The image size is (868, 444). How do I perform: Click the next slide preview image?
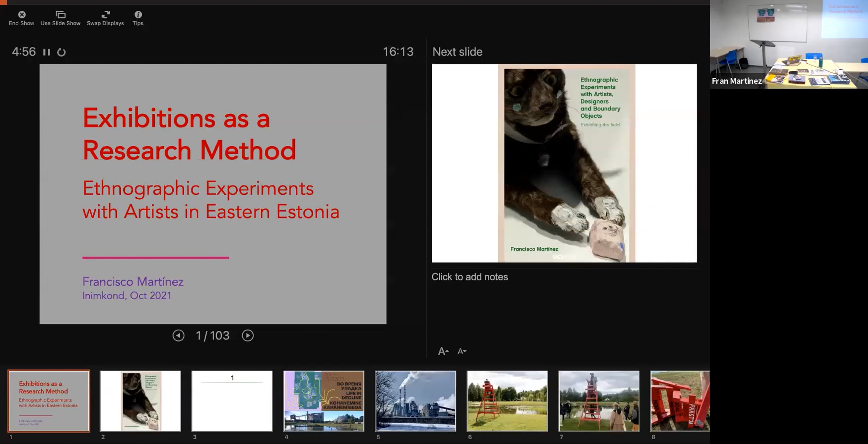tap(564, 163)
